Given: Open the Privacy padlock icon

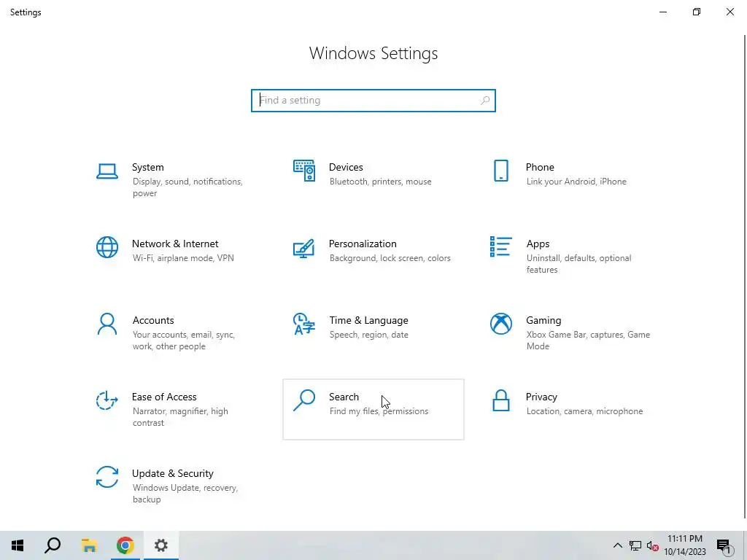Looking at the screenshot, I should coord(500,400).
